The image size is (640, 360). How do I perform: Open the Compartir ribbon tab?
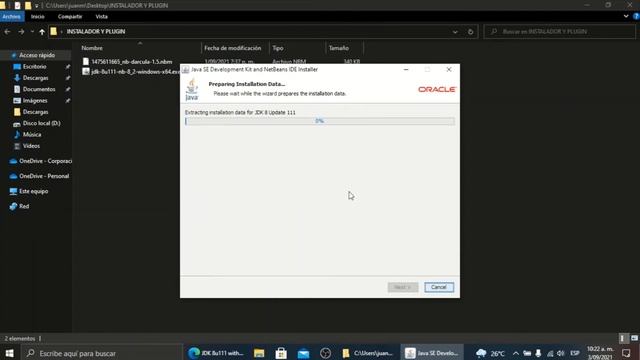pyautogui.click(x=70, y=17)
